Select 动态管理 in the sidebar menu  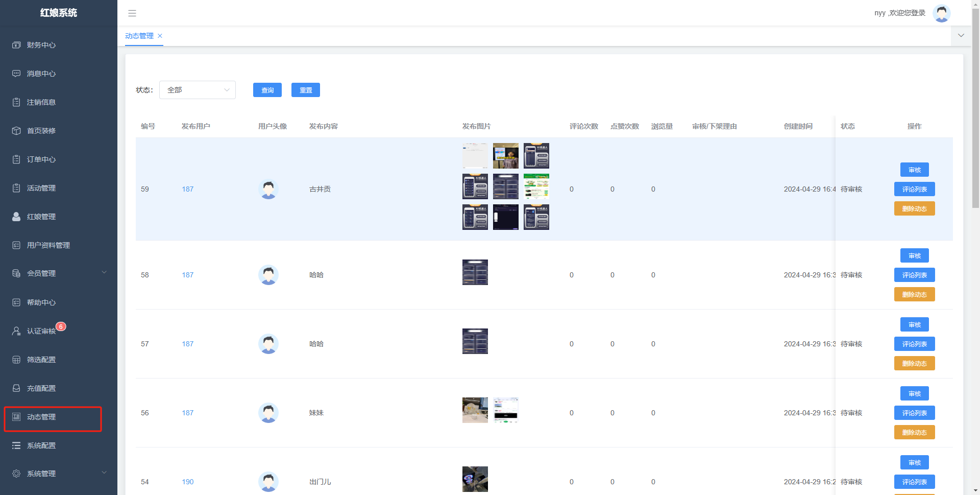click(41, 417)
